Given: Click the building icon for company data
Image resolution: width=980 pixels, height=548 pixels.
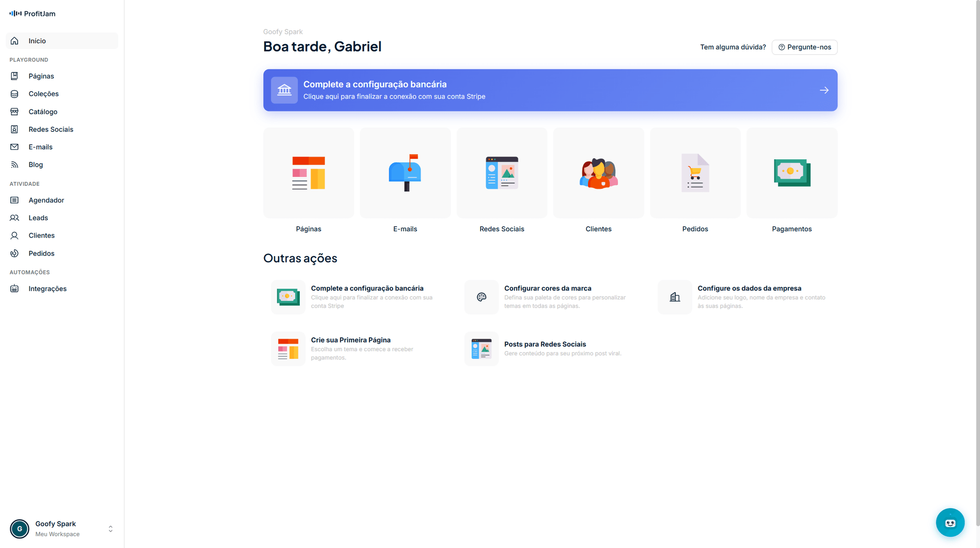Looking at the screenshot, I should pyautogui.click(x=675, y=297).
